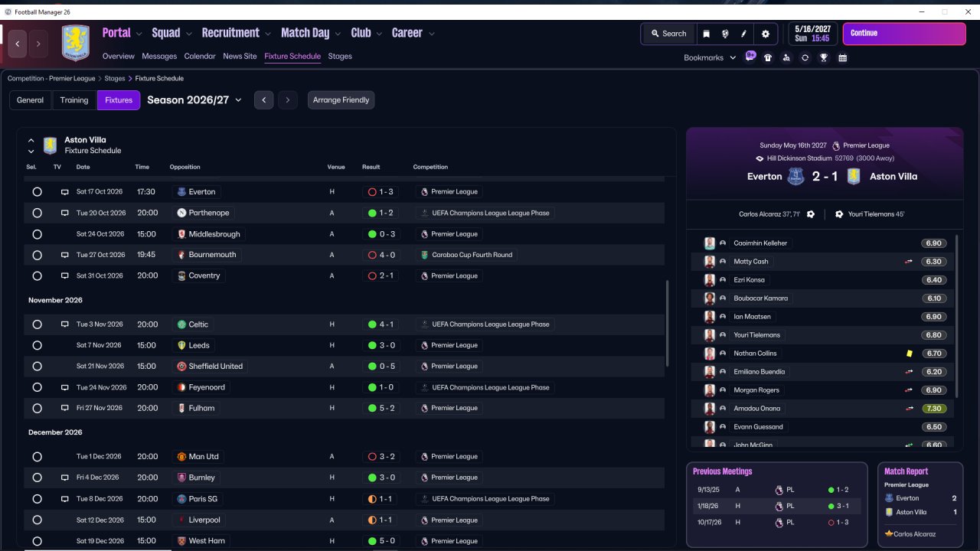Select the Parthenope fixture radio button
The image size is (980, 551).
tap(37, 213)
